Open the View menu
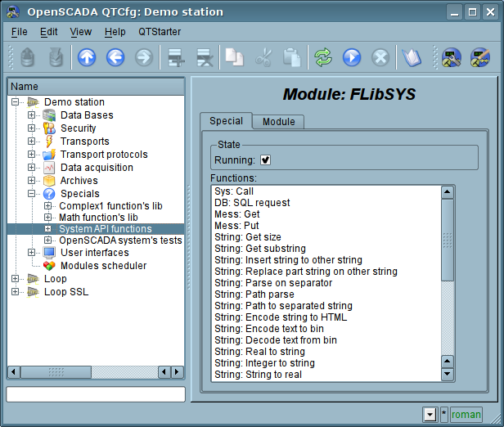The image size is (504, 427). pyautogui.click(x=81, y=32)
